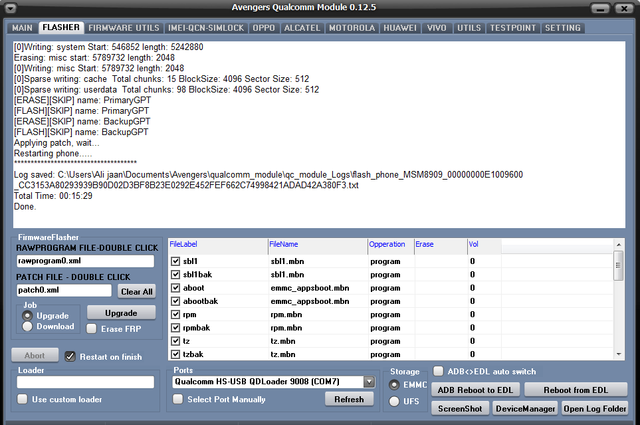Toggle Restart on finish checkbox
Image resolution: width=640 pixels, height=425 pixels.
[70, 356]
